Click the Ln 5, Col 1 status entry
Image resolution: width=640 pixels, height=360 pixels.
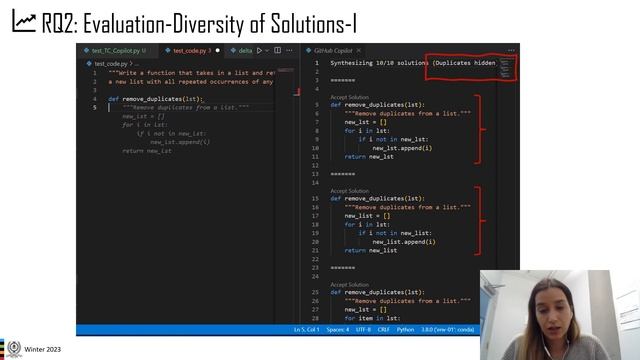point(306,329)
